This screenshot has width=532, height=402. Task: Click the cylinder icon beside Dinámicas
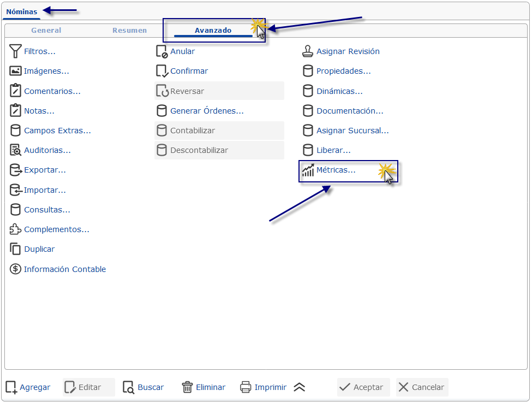click(x=308, y=91)
